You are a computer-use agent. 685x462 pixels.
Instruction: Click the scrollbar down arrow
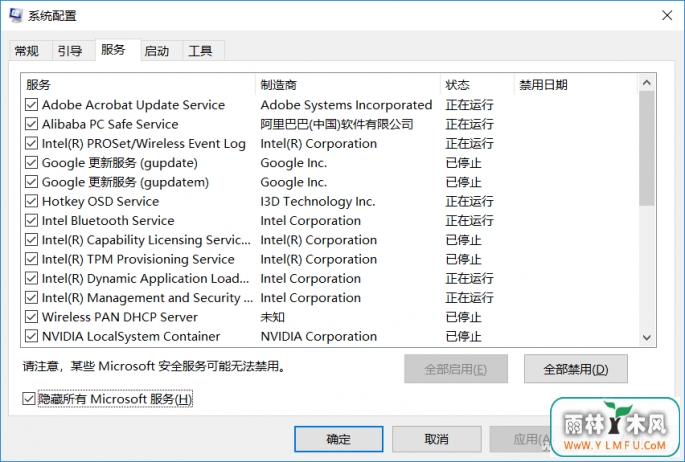(x=647, y=338)
